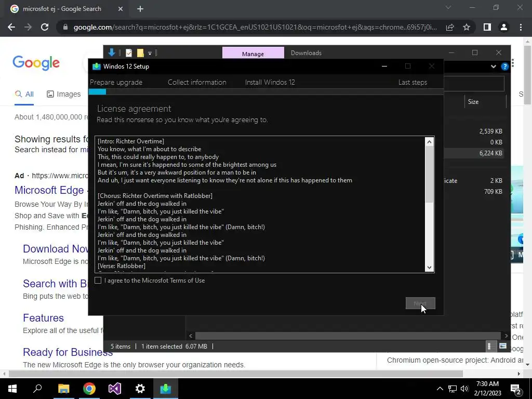Screen dimensions: 532x399
Task: Click Explorer horizontal scrollbar right arrow
Action: 506,336
